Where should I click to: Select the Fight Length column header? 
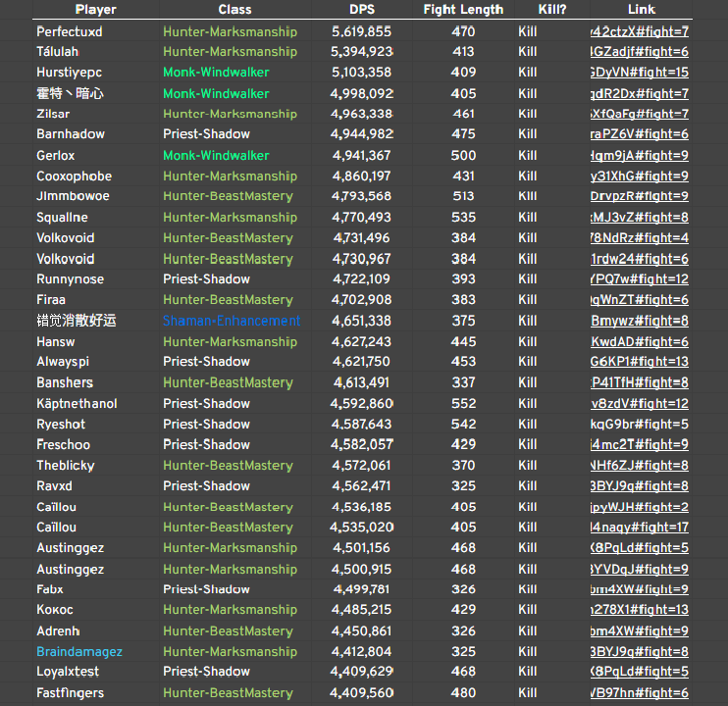pyautogui.click(x=463, y=9)
